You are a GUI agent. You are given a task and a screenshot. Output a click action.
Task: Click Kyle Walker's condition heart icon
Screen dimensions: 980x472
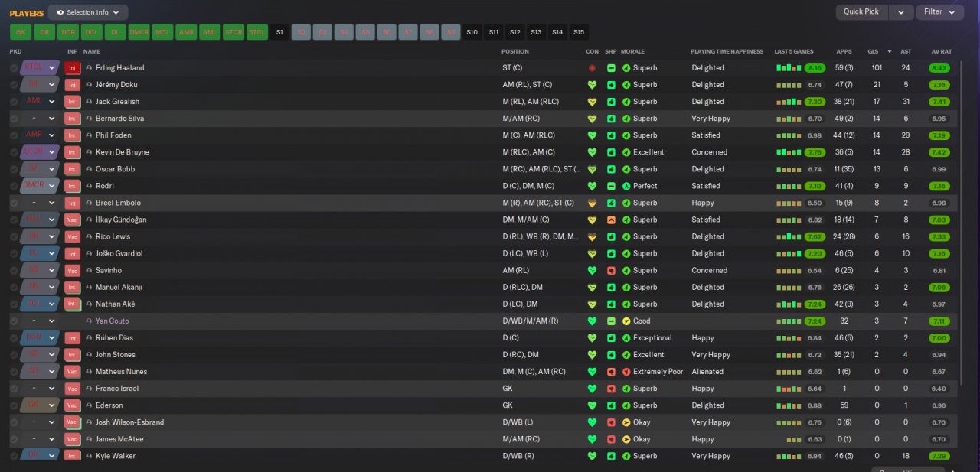tap(592, 456)
